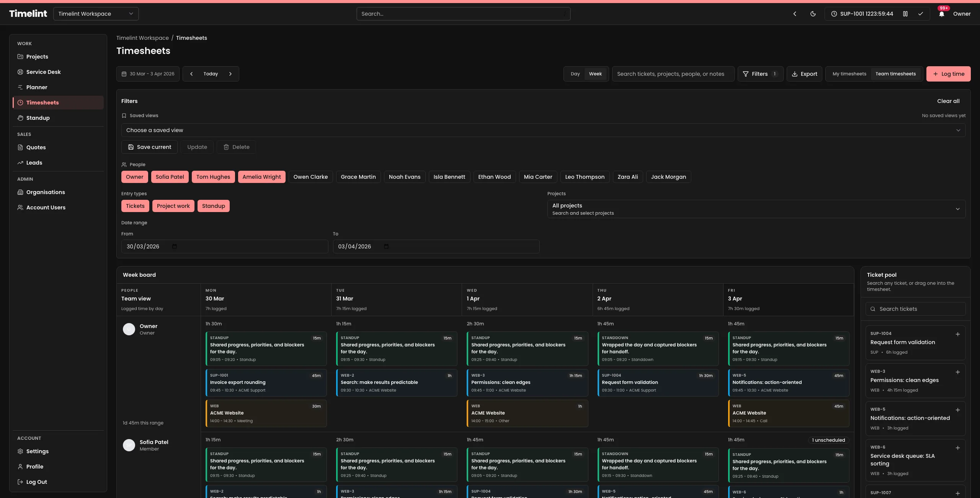
Task: Go to next week arrow
Action: click(x=230, y=74)
